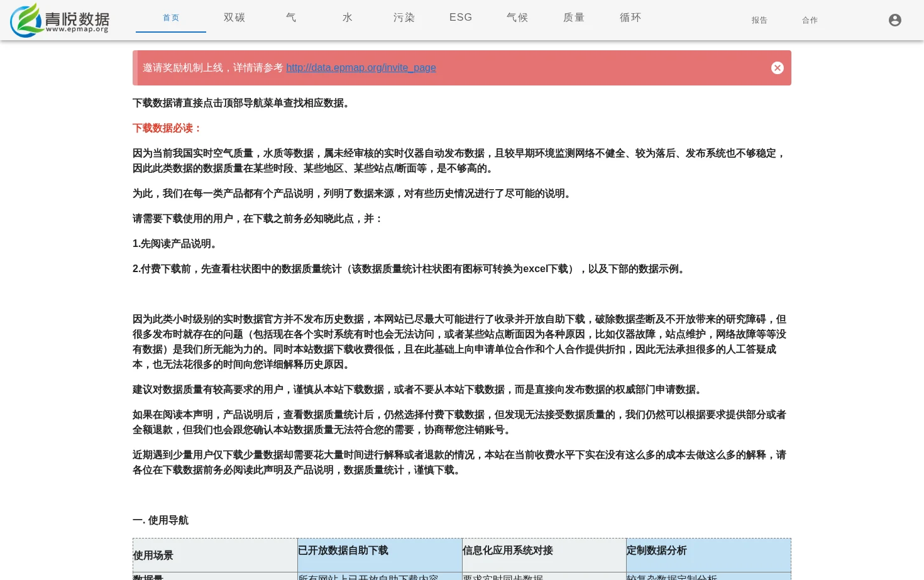Go to the 合作 page
This screenshot has width=924, height=580.
tap(810, 20)
